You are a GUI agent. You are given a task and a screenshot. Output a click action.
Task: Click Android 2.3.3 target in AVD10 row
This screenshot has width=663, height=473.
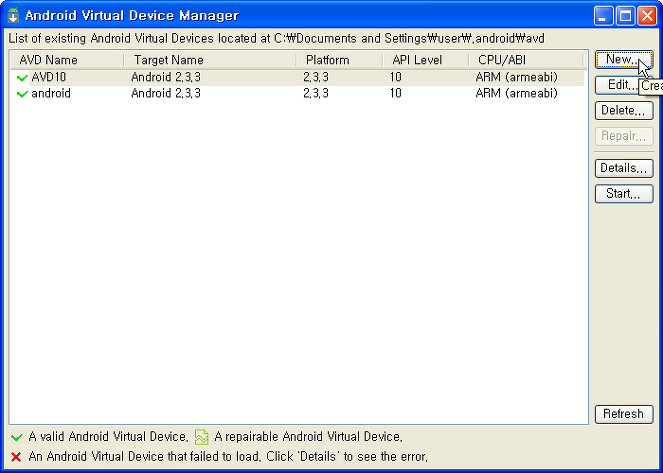(166, 77)
